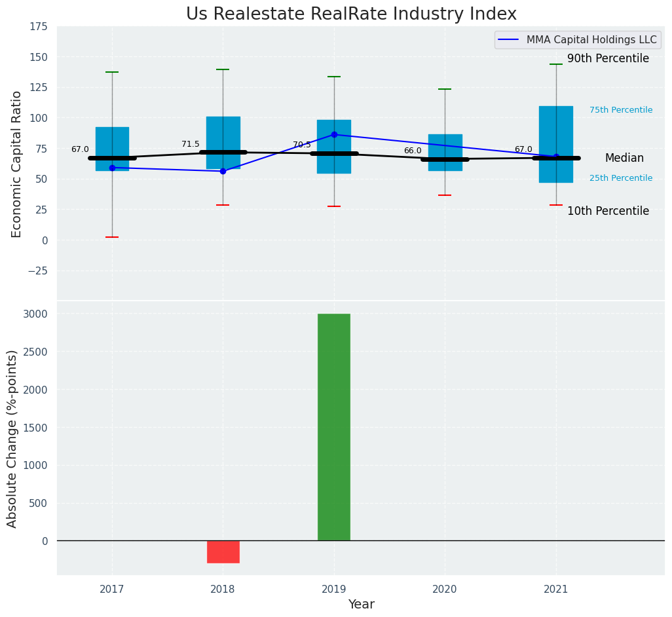
Task: Select the red 2018 negative change bar
Action: [x=223, y=552]
